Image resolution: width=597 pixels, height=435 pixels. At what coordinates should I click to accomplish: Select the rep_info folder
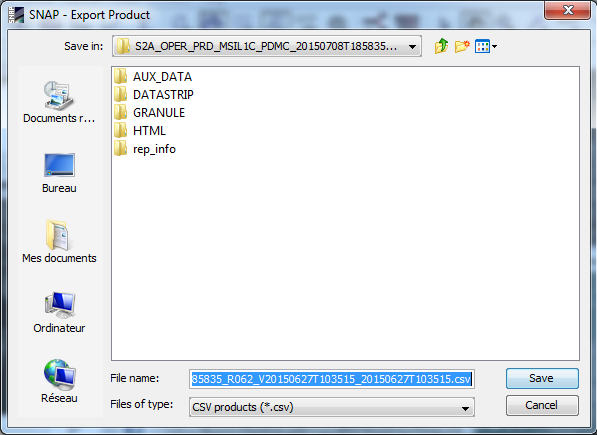tap(145, 149)
